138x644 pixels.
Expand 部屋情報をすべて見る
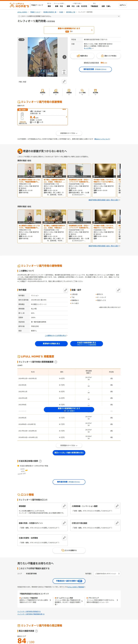tap(69, 133)
